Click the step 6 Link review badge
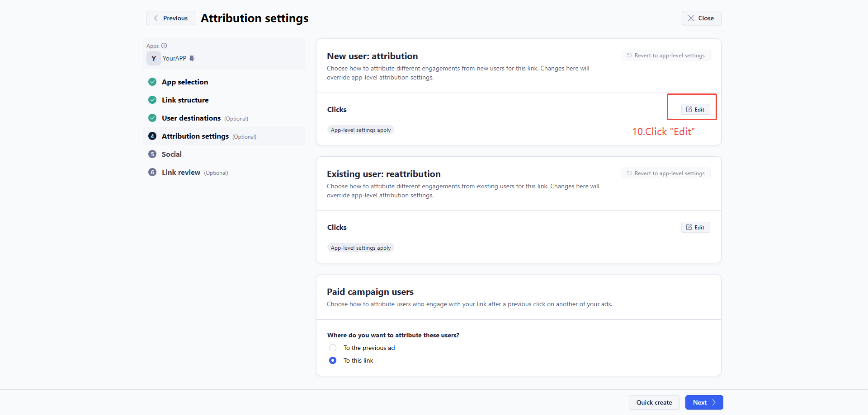This screenshot has height=415, width=868. (152, 172)
